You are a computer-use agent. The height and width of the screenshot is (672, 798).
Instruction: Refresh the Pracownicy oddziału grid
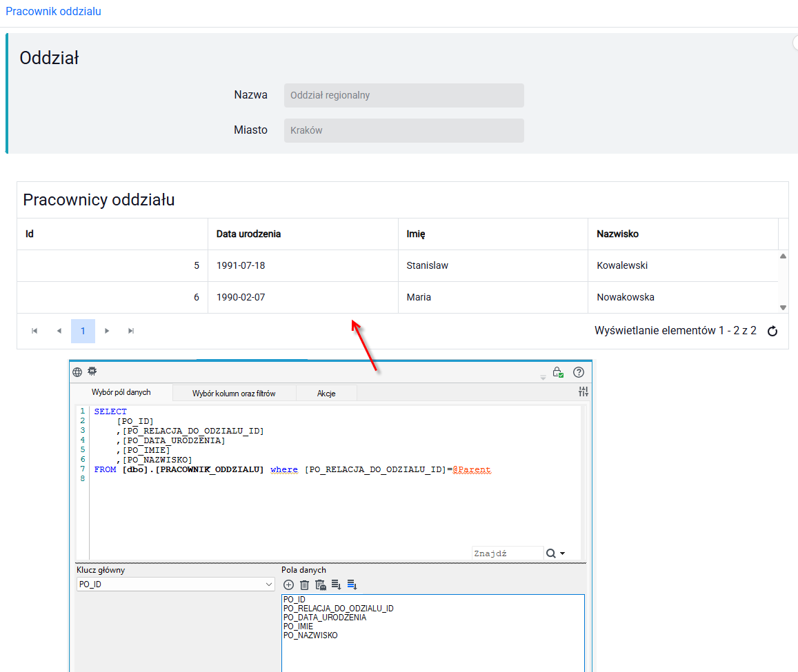772,331
